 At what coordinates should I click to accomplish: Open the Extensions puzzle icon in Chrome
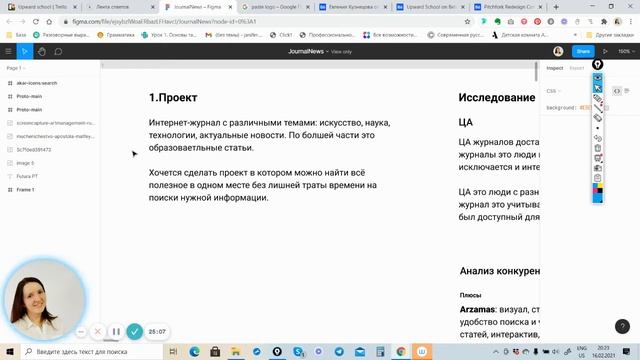pyautogui.click(x=604, y=22)
